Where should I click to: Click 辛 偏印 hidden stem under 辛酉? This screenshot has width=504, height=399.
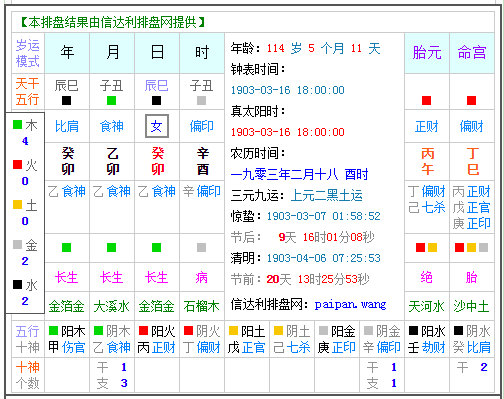coord(202,191)
